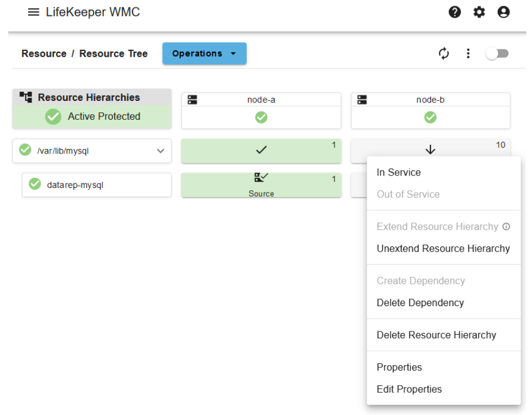Image resolution: width=532 pixels, height=415 pixels.
Task: Click Delete Resource Hierarchy option
Action: [x=436, y=335]
